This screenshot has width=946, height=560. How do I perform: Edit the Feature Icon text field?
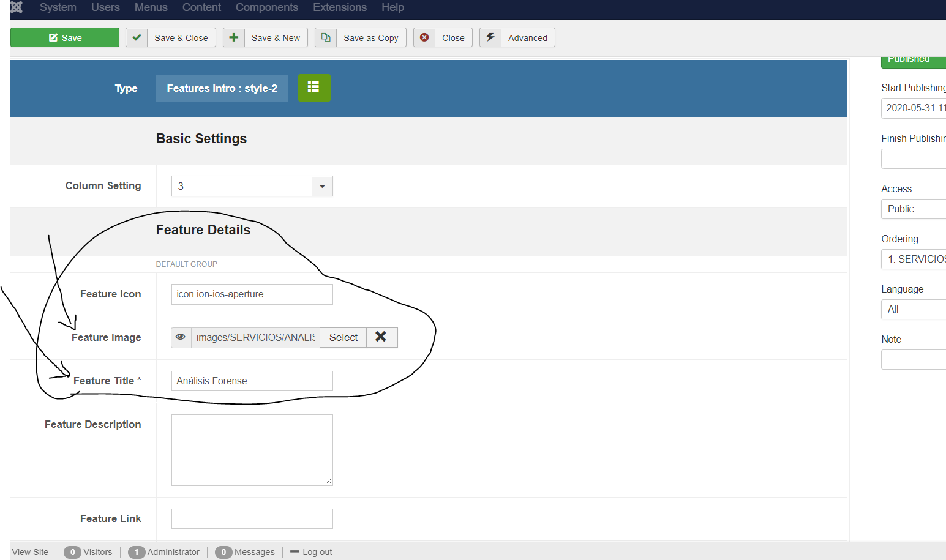[252, 294]
